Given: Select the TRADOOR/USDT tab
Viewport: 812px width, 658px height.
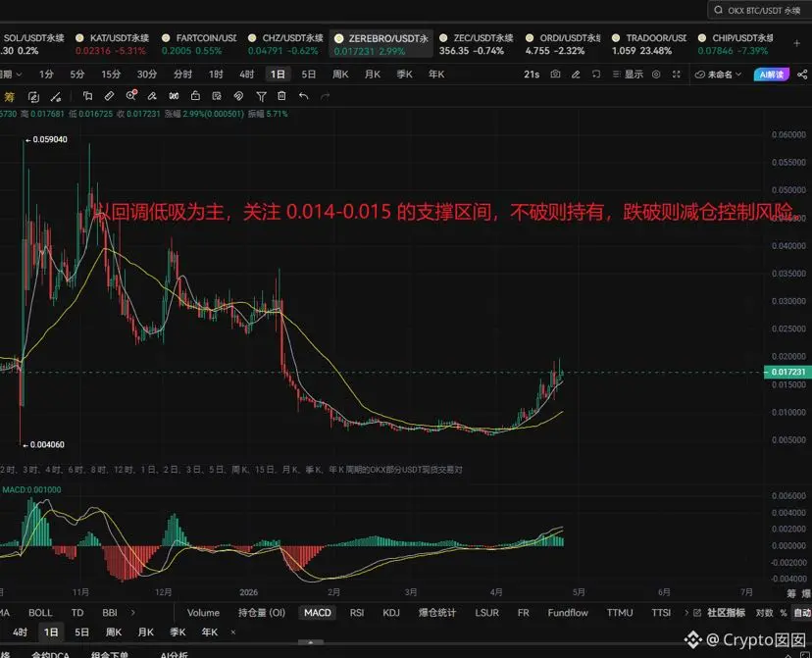Looking at the screenshot, I should tap(649, 44).
